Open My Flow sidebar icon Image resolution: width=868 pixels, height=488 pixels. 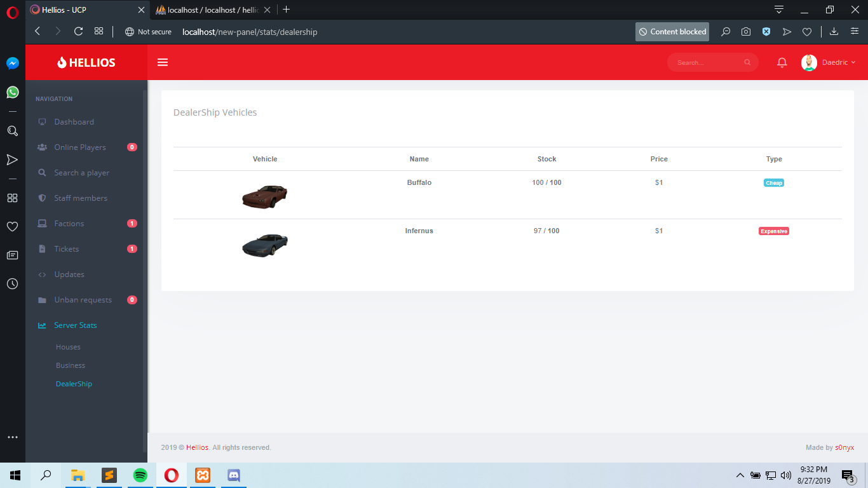pos(12,159)
